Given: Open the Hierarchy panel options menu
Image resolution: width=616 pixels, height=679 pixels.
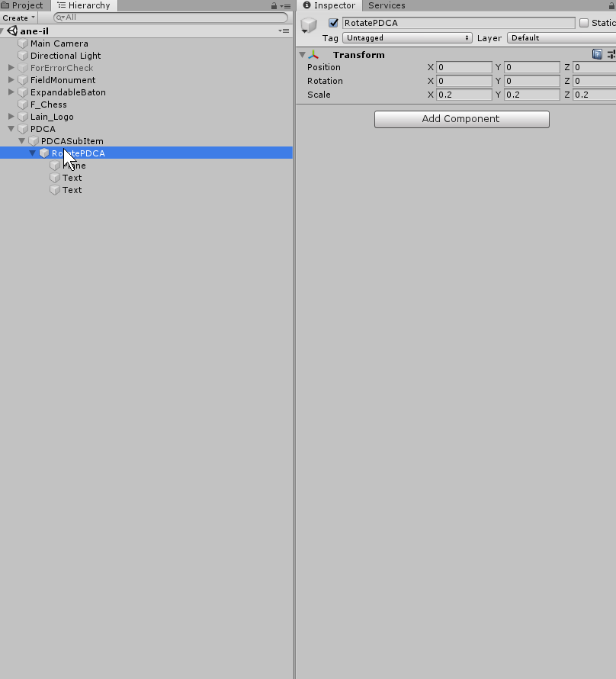Looking at the screenshot, I should pyautogui.click(x=285, y=5).
